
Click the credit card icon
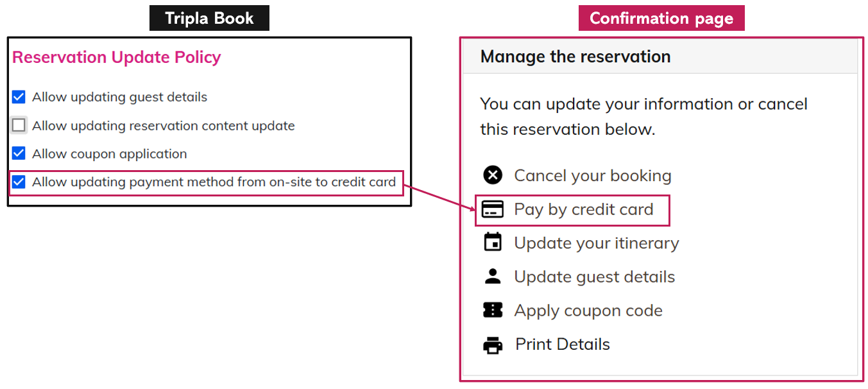click(493, 209)
